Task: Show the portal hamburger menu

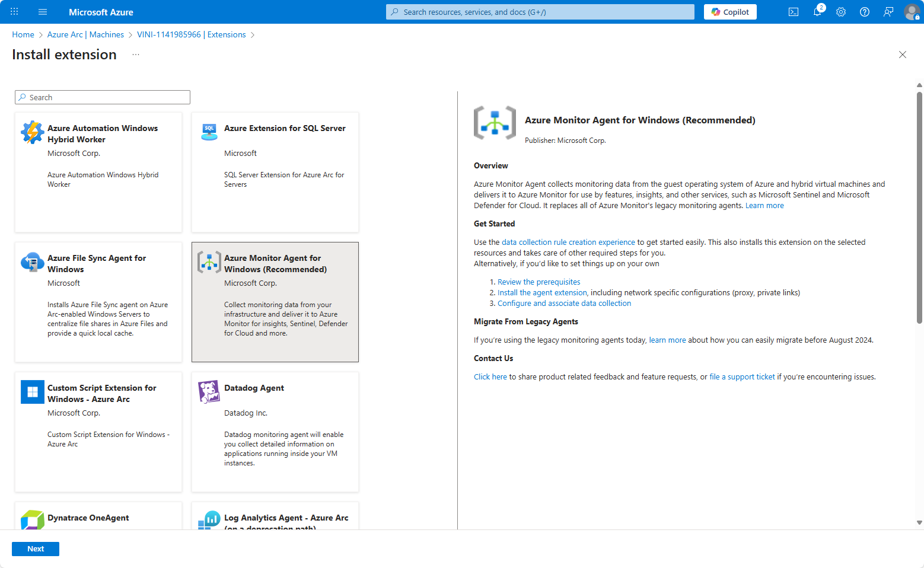Action: (x=43, y=12)
